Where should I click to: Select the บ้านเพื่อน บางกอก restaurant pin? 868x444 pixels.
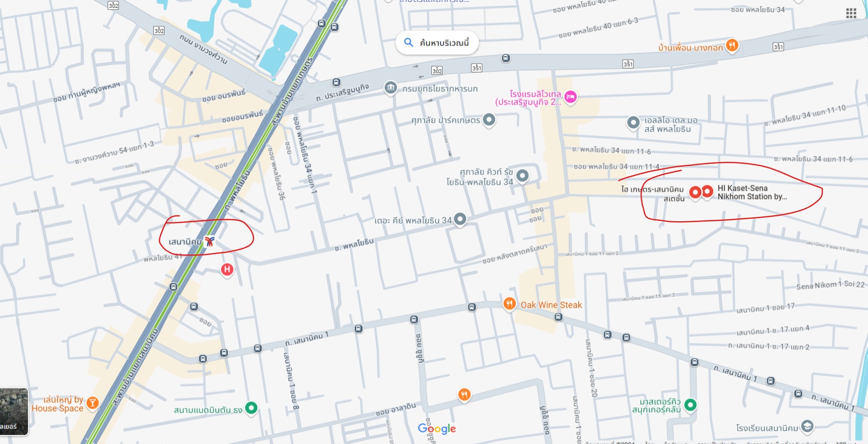click(x=732, y=46)
